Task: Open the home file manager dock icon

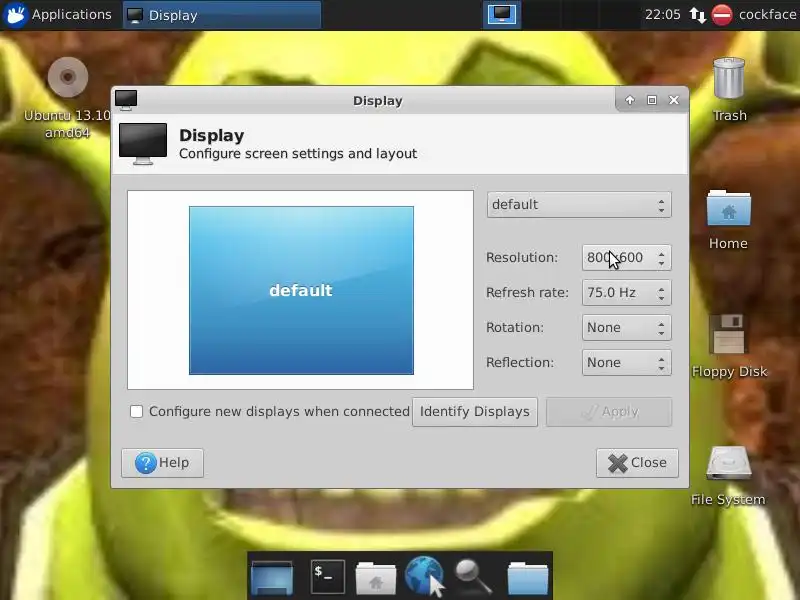Action: pyautogui.click(x=376, y=578)
